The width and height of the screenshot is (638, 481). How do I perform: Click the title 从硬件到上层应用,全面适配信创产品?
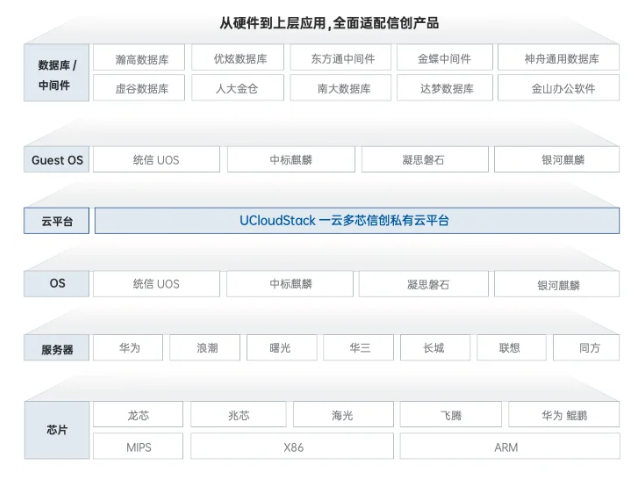click(329, 23)
